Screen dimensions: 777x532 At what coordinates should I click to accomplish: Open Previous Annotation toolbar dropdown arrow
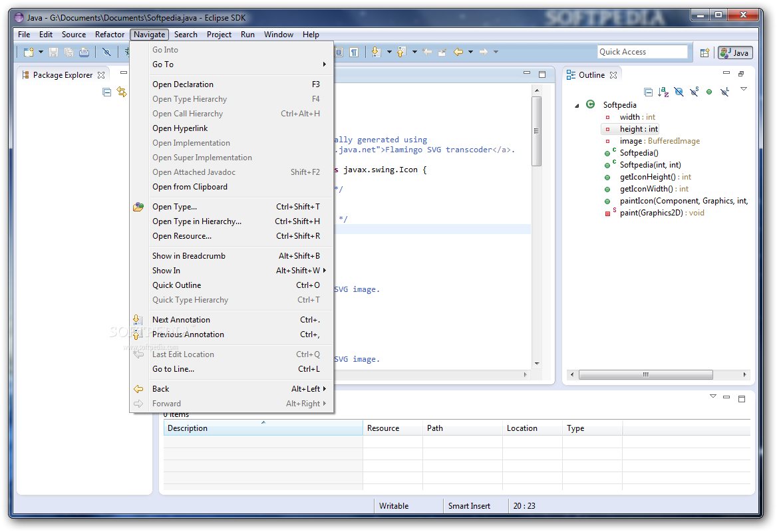(x=414, y=52)
